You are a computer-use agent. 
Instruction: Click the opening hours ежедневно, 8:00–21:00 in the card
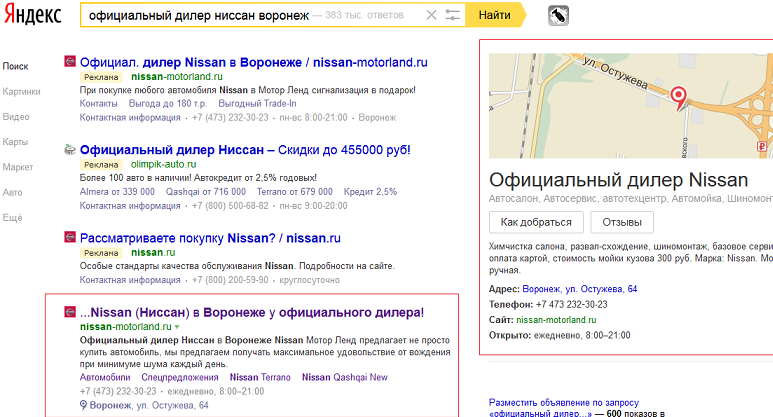tap(582, 335)
